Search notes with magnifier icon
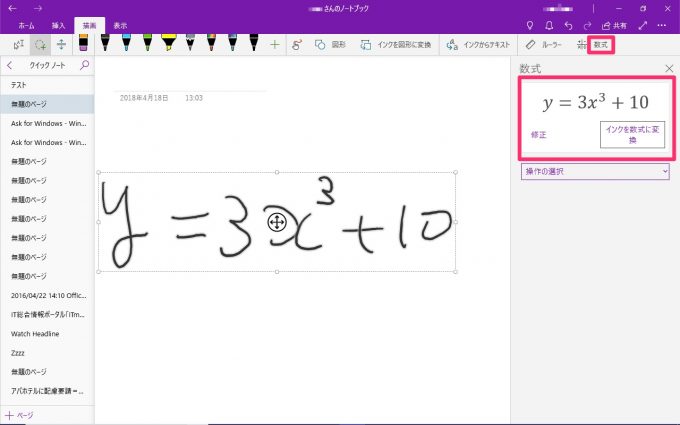 [x=85, y=65]
